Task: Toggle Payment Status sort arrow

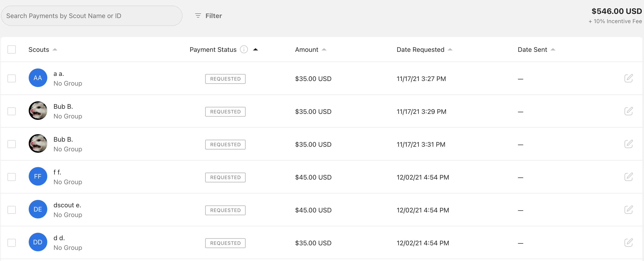Action: coord(255,50)
